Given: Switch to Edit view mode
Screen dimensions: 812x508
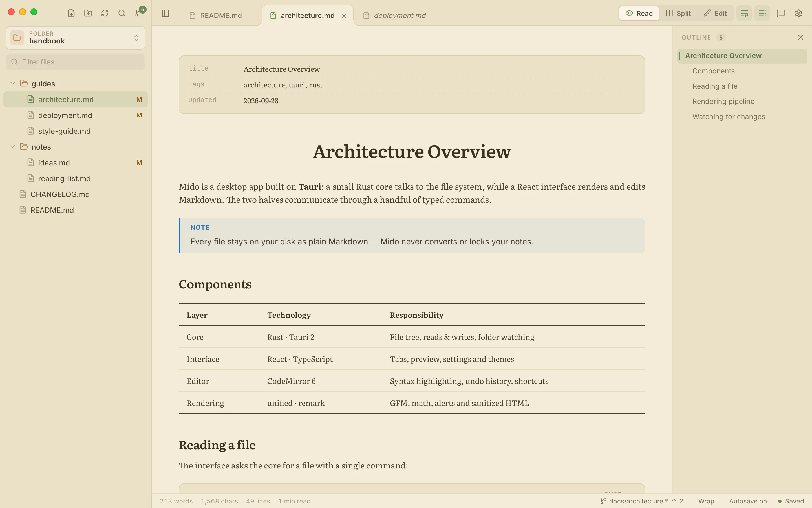Looking at the screenshot, I should [x=715, y=13].
